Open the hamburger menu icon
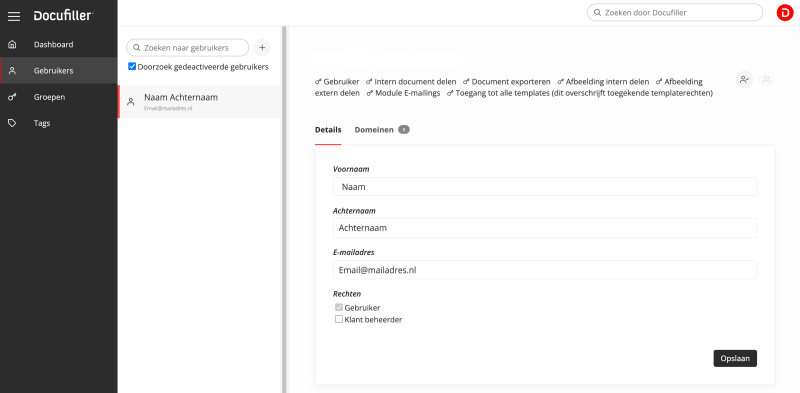The width and height of the screenshot is (800, 393). pos(14,16)
